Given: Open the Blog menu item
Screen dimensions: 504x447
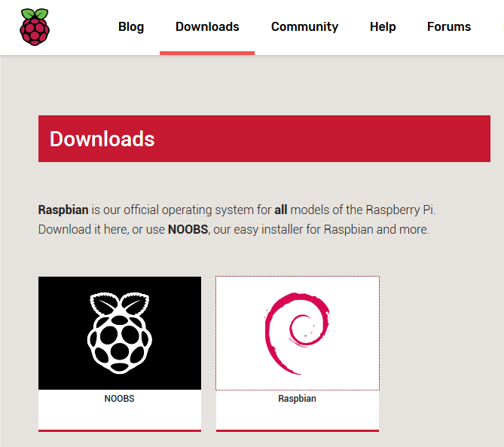Looking at the screenshot, I should click(131, 26).
